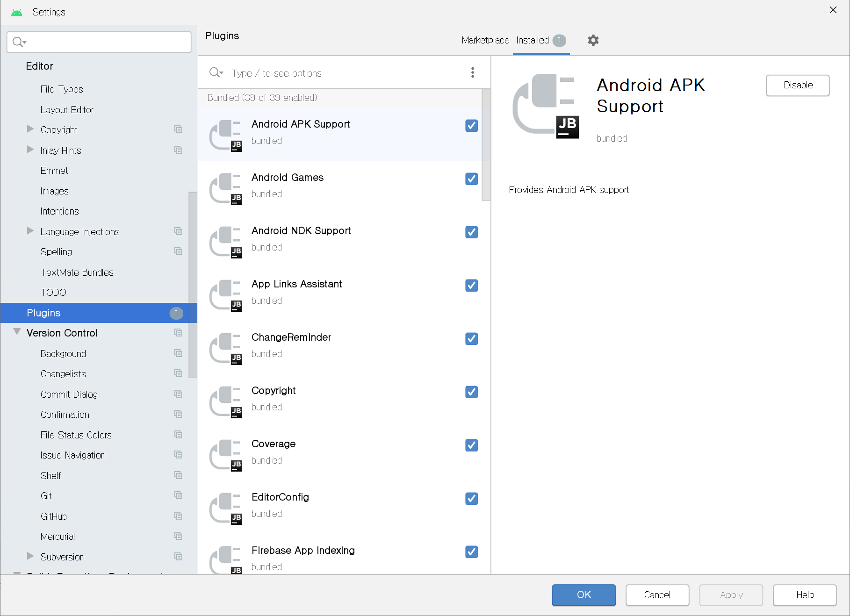850x616 pixels.
Task: Open plugin list options three-dot menu
Action: pos(472,72)
